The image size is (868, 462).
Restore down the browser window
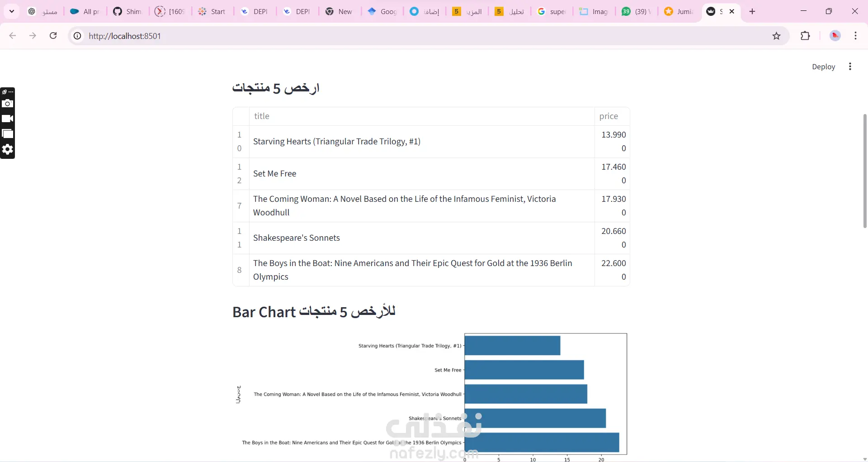(829, 11)
